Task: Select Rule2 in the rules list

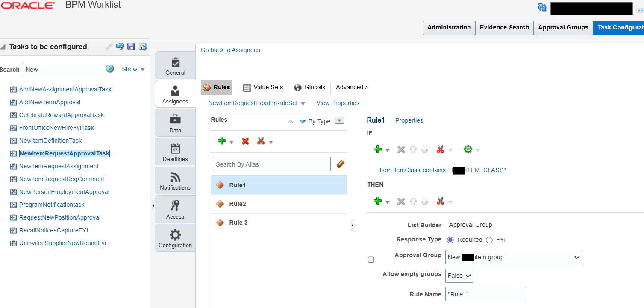Action: pos(279,204)
